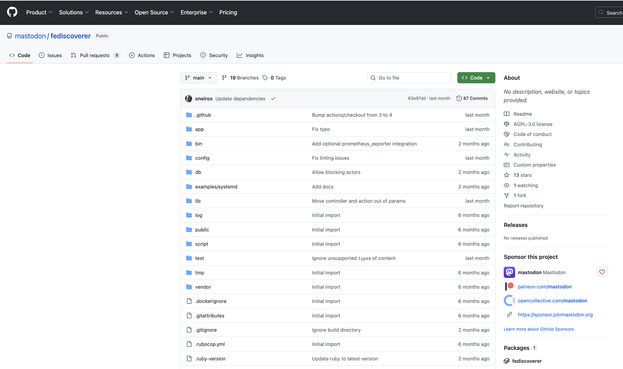Open the green Code dropdown button
The width and height of the screenshot is (623, 369).
pyautogui.click(x=476, y=78)
